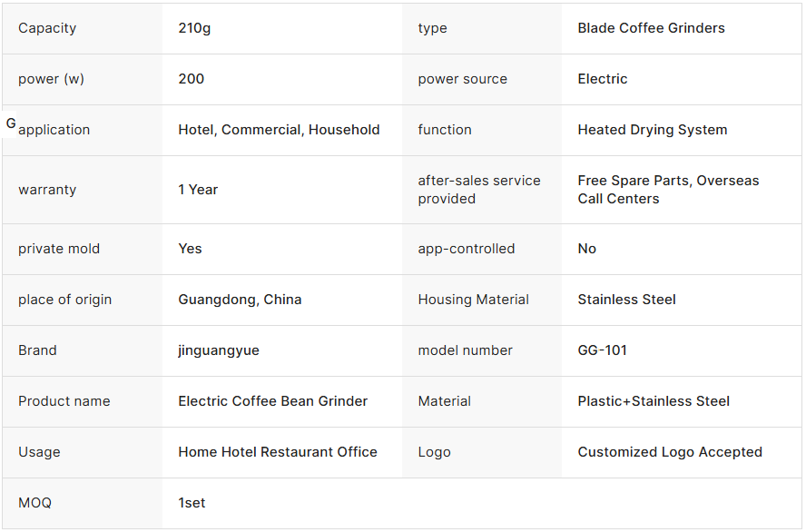
Task: Click the Guangdong, China origin value
Action: (240, 300)
